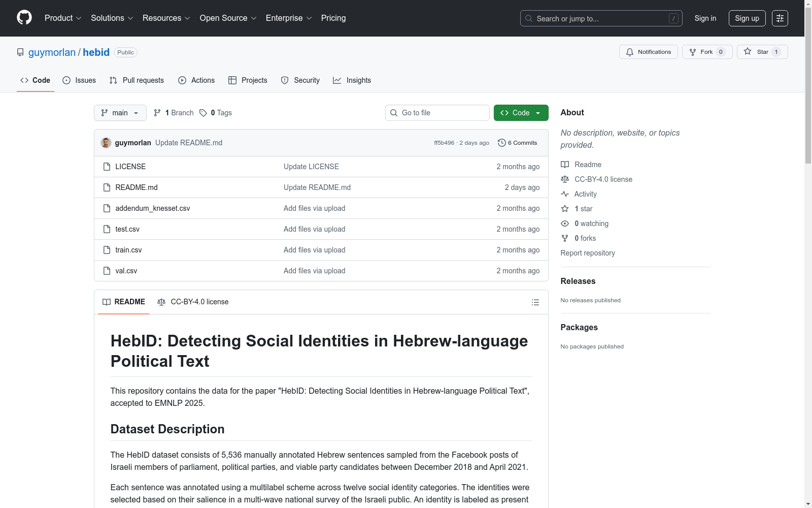This screenshot has height=508, width=812.
Task: Click the train.csv file icon
Action: point(107,250)
